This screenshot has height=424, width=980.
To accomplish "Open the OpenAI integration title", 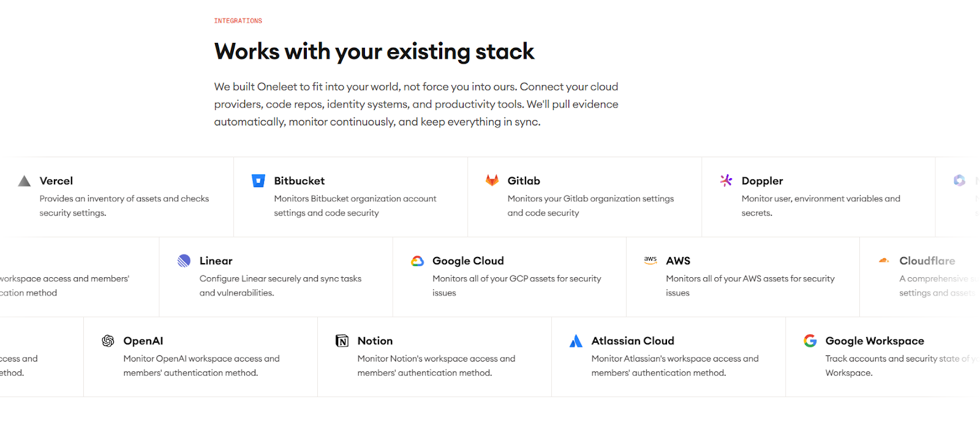I will pyautogui.click(x=143, y=341).
